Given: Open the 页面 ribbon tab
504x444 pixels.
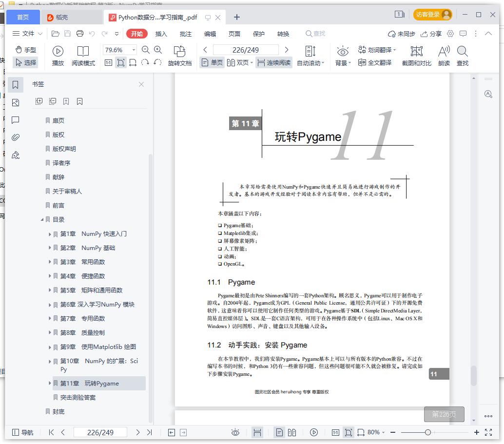Looking at the screenshot, I should 234,34.
